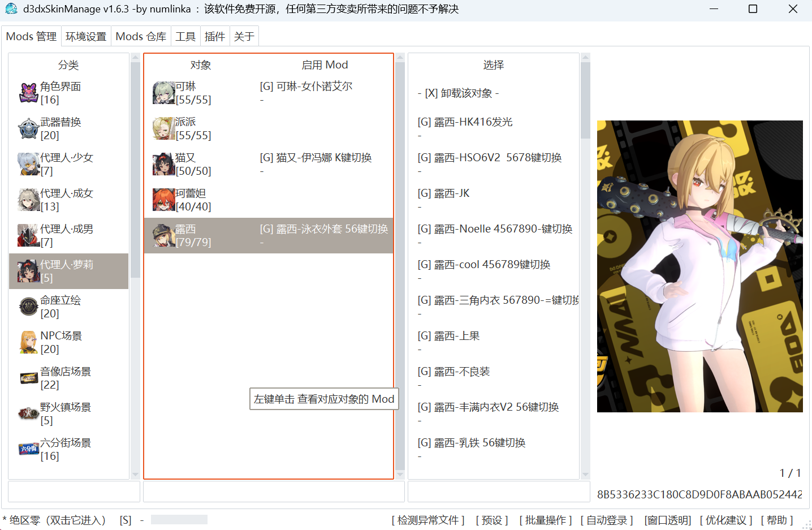Click the 猫又 character avatar
Image resolution: width=812 pixels, height=530 pixels.
pyautogui.click(x=163, y=164)
